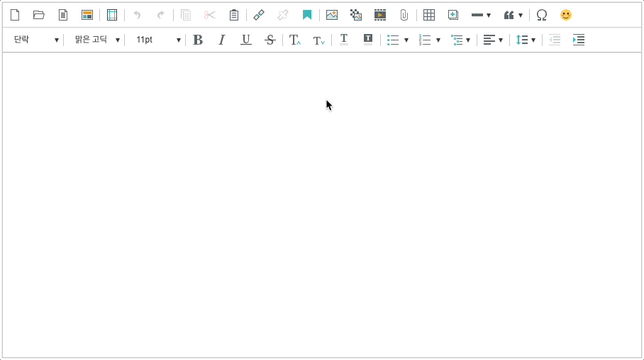Open the 단락 paragraph style dropdown

[35, 40]
